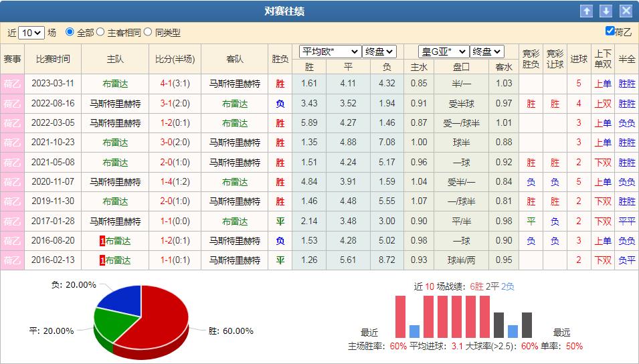This screenshot has width=639, height=364.
Task: Click the 平 odds value 5.61
Action: 348,260
